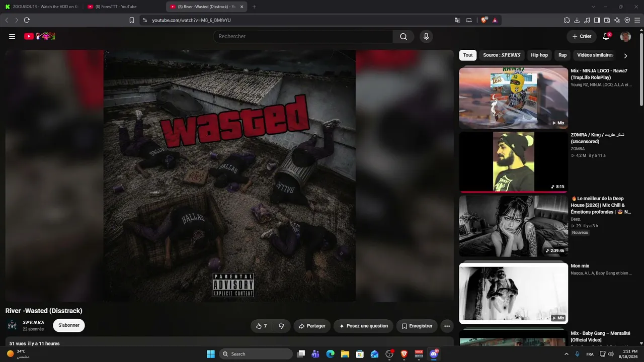Open browser extensions puzzle icon
This screenshot has width=644, height=362.
point(567,20)
